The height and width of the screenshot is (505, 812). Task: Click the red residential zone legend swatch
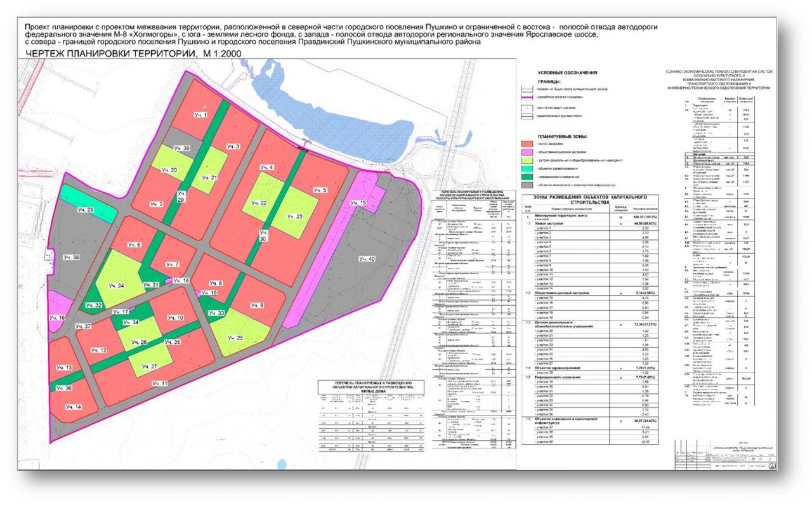[x=527, y=144]
